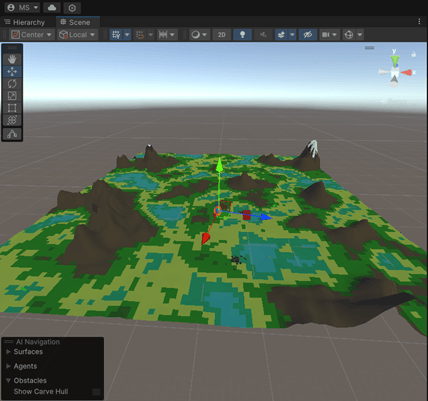Viewport: 428px width, 401px height.
Task: Enable the Show Carve Hull checkbox
Action: click(96, 392)
